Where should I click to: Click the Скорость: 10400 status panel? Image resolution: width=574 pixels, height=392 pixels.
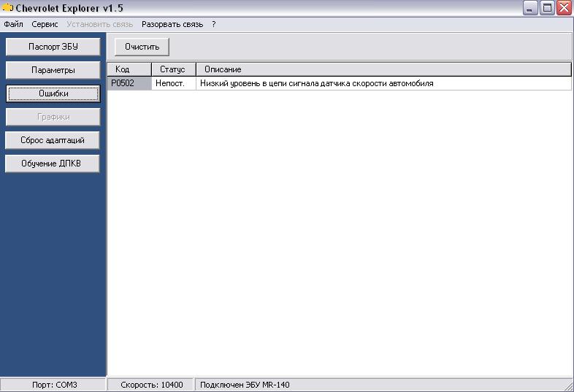pyautogui.click(x=151, y=385)
